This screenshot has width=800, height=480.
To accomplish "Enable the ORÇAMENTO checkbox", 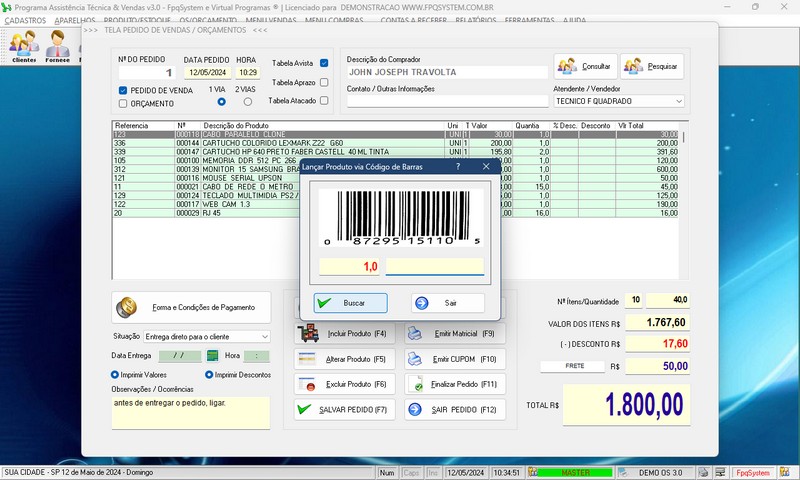I will (x=123, y=103).
